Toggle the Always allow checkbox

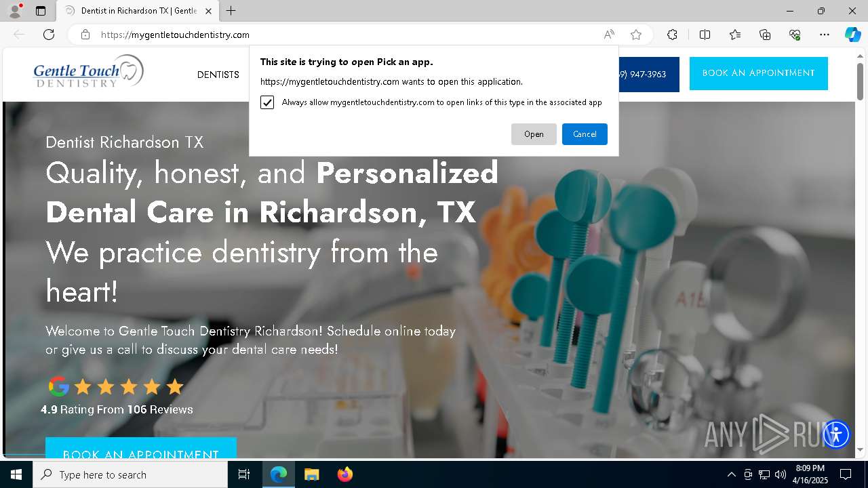point(267,102)
